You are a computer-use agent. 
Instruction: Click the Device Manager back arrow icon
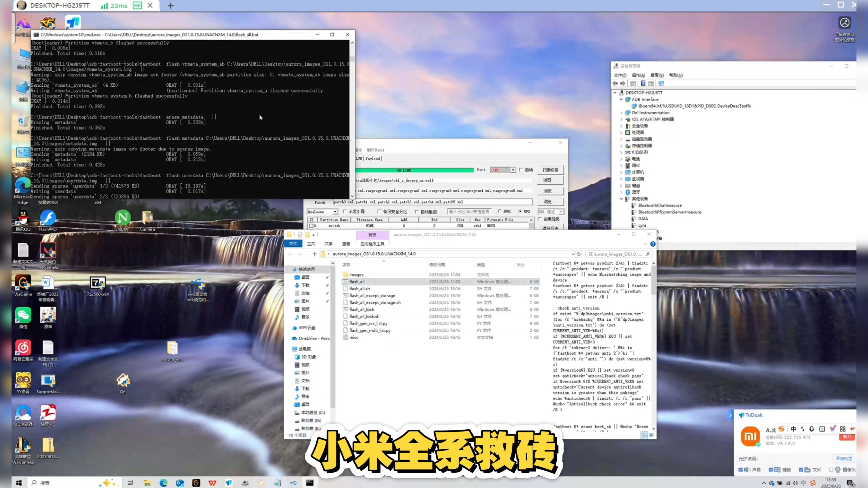click(x=615, y=83)
